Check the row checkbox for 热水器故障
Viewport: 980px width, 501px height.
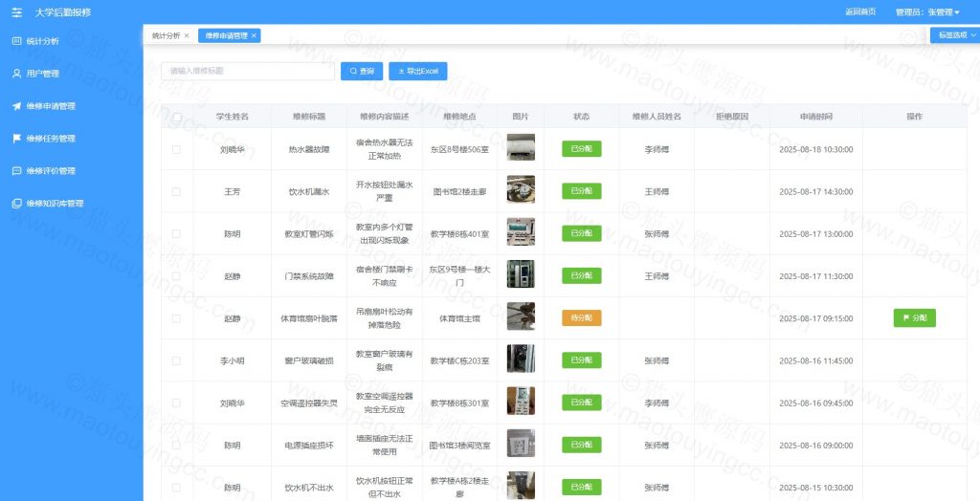pos(176,149)
